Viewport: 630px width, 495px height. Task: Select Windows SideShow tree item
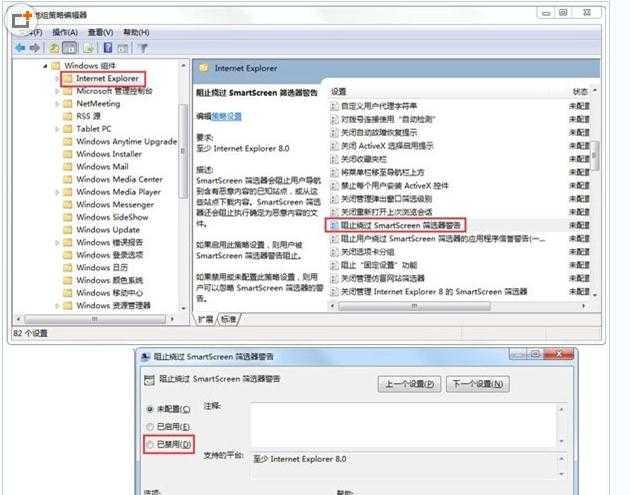pyautogui.click(x=112, y=217)
